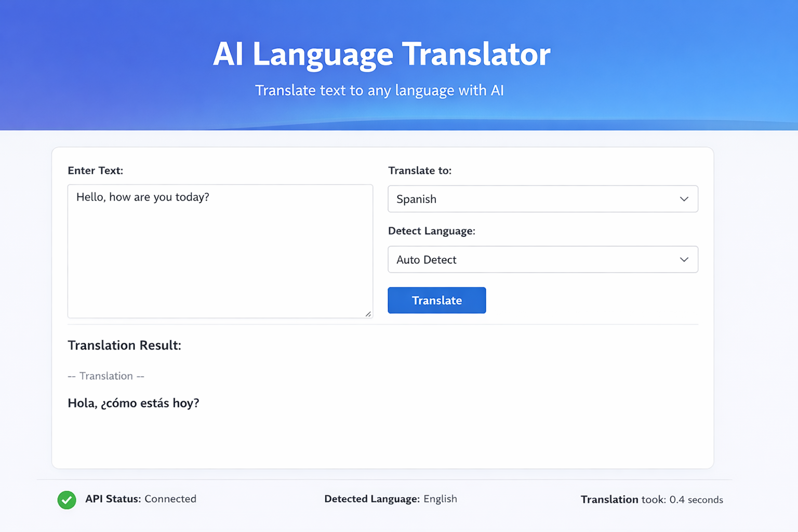Select the input text 'Hello, how are you today?'
Viewport: 798px width, 532px height.
click(x=143, y=197)
